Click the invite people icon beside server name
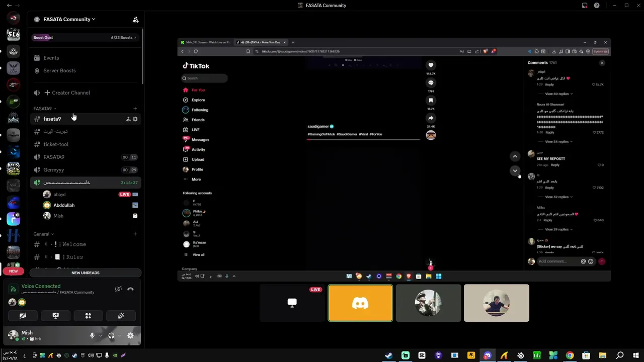 [x=135, y=20]
